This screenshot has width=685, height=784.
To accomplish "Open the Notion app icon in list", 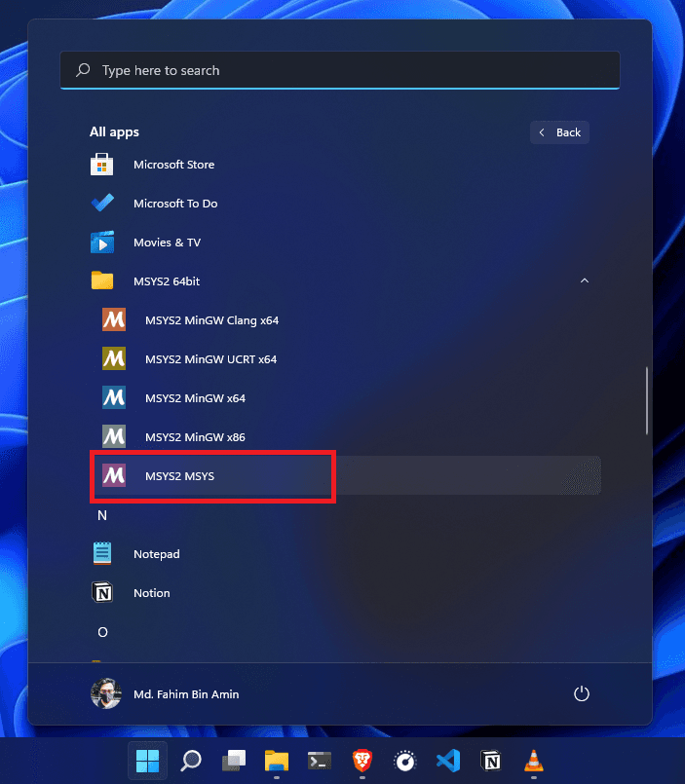I will 102,592.
